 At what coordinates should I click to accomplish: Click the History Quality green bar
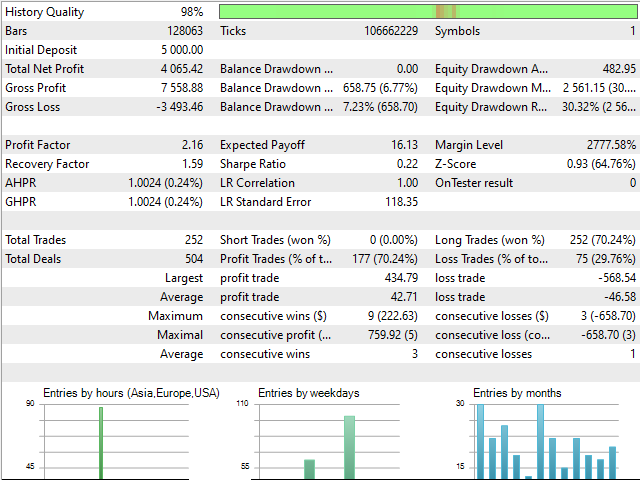click(428, 11)
